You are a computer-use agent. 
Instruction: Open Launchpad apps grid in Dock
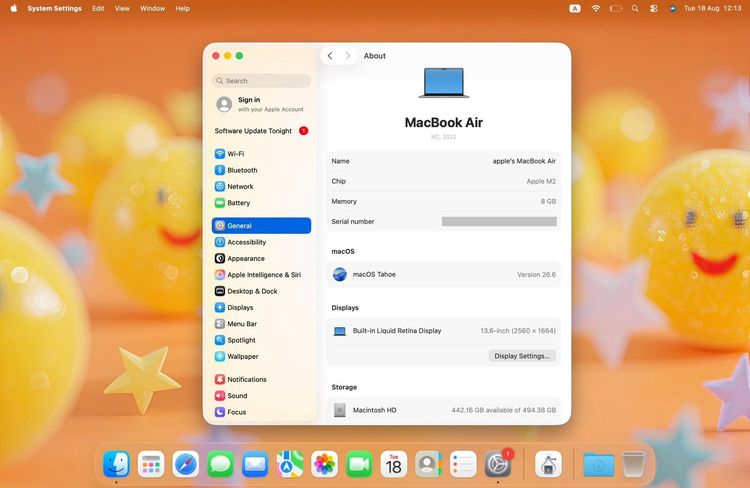click(x=151, y=464)
